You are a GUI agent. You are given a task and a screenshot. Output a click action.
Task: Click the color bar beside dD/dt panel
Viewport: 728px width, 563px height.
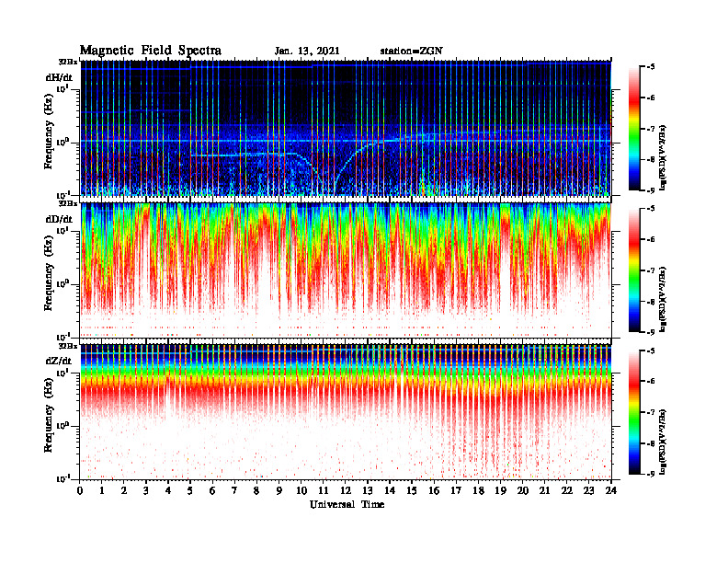pyautogui.click(x=634, y=270)
